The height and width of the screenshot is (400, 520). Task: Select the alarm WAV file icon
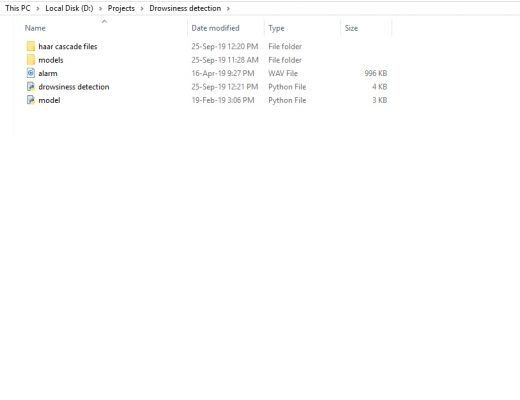click(x=31, y=73)
